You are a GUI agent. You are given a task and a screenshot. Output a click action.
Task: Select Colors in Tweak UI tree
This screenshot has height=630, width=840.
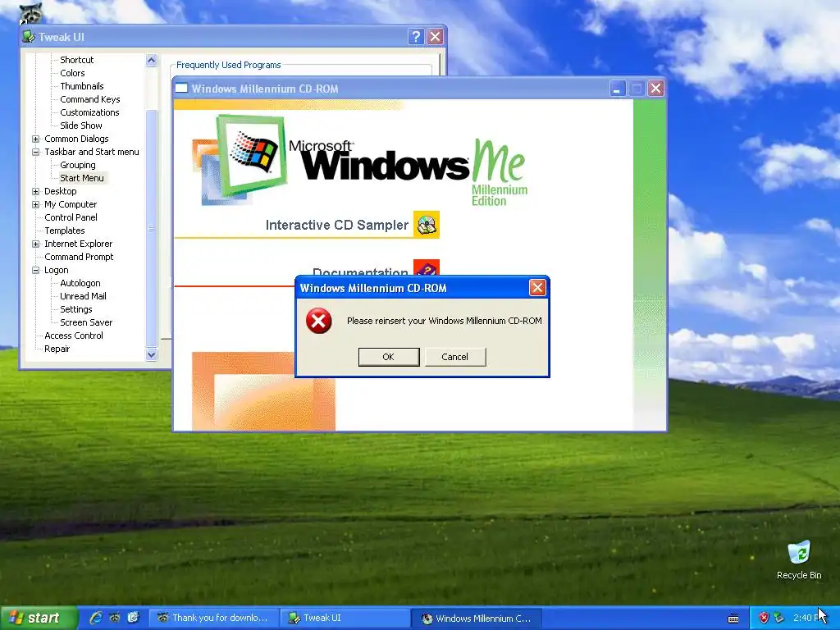point(72,73)
